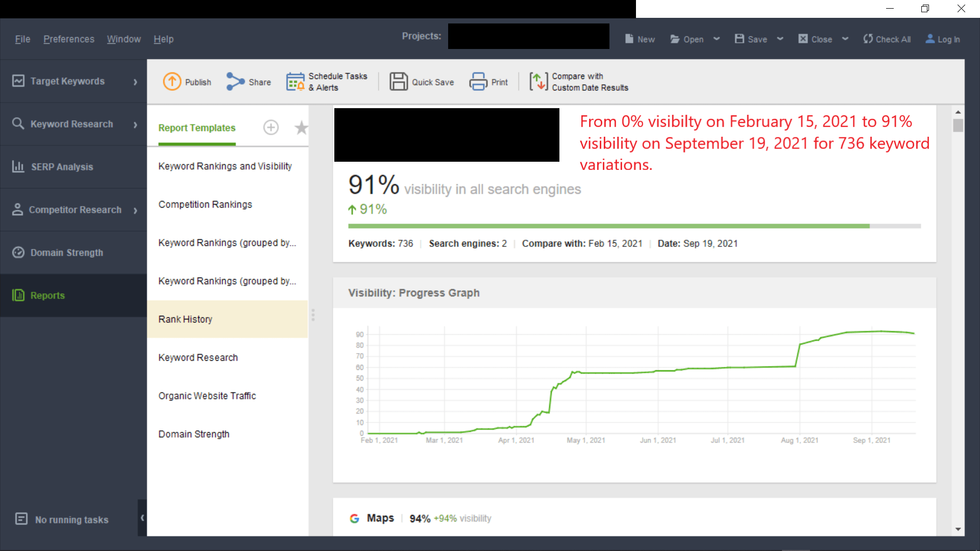Click the Reports sidebar icon
The height and width of the screenshot is (551, 980).
pos(18,295)
